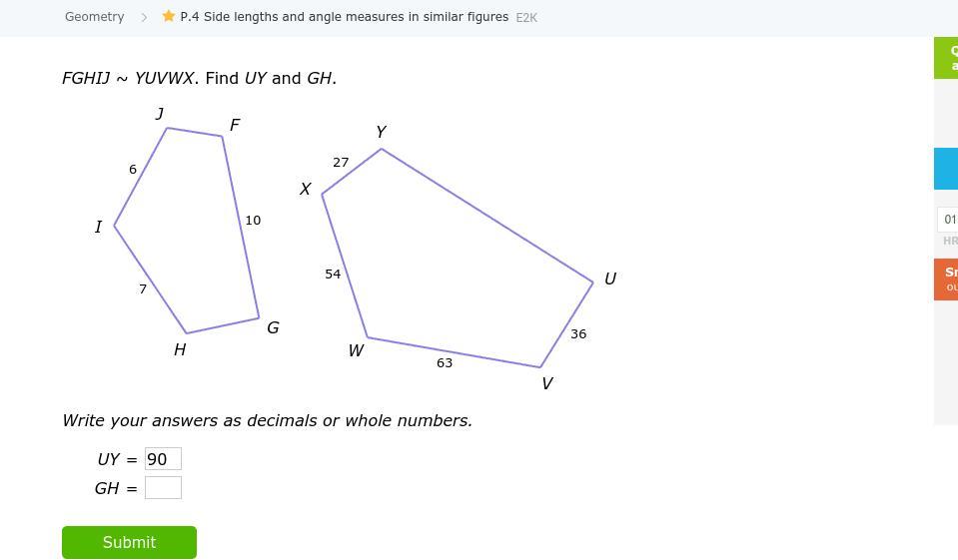958x560 pixels.
Task: Click the 'Write your answers as decimals' instruction
Action: [x=267, y=420]
